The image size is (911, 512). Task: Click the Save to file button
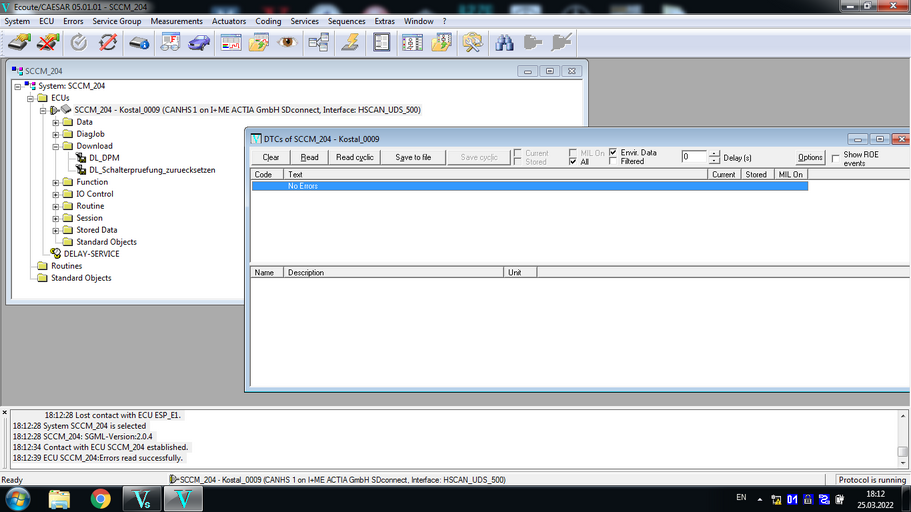click(x=413, y=157)
